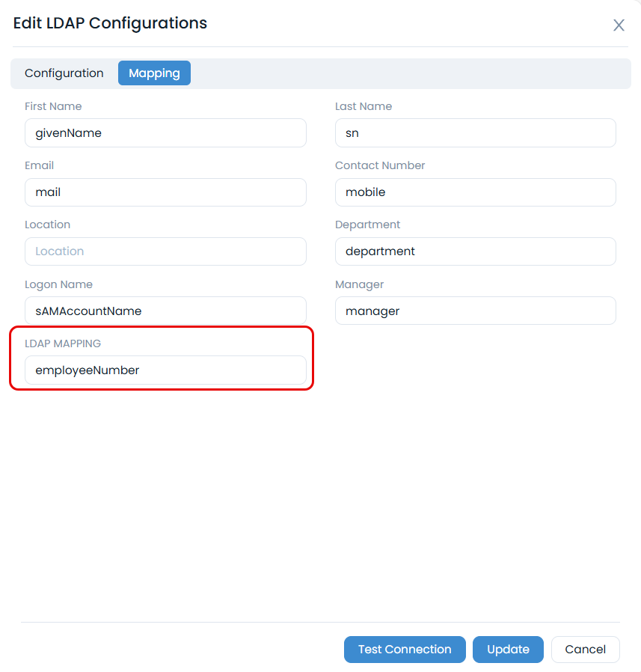
Task: Click the Edit LDAP Configurations title
Action: pos(110,23)
